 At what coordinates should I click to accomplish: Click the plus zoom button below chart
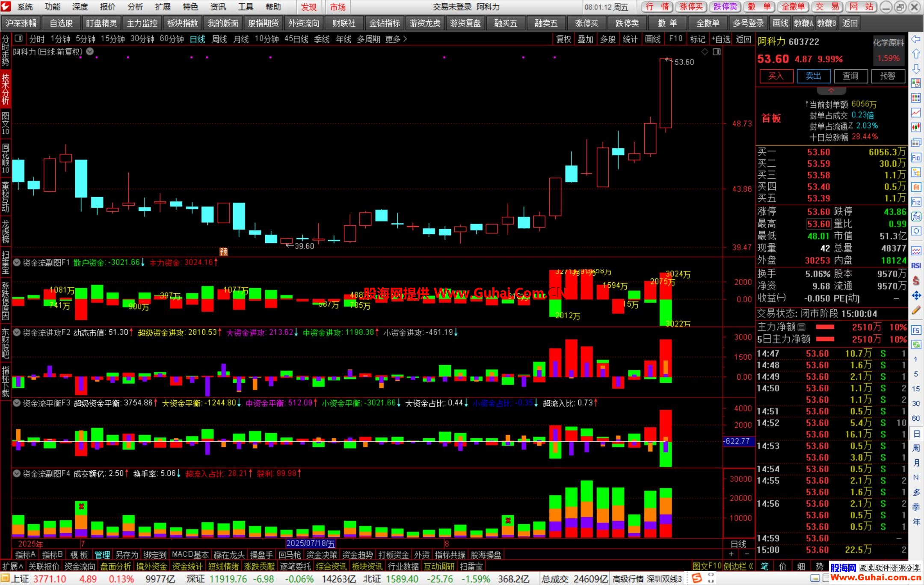click(731, 554)
